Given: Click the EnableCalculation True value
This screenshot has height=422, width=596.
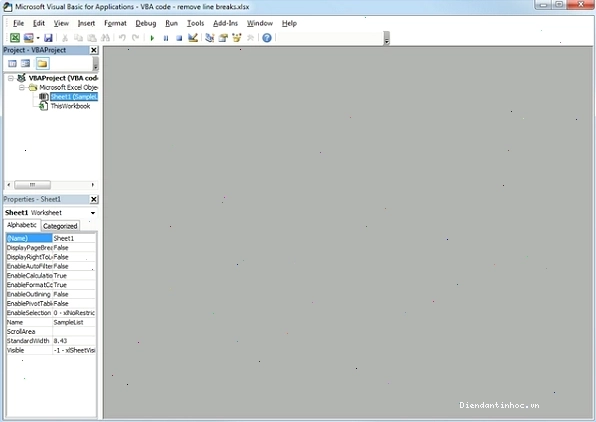Looking at the screenshot, I should 74,276.
